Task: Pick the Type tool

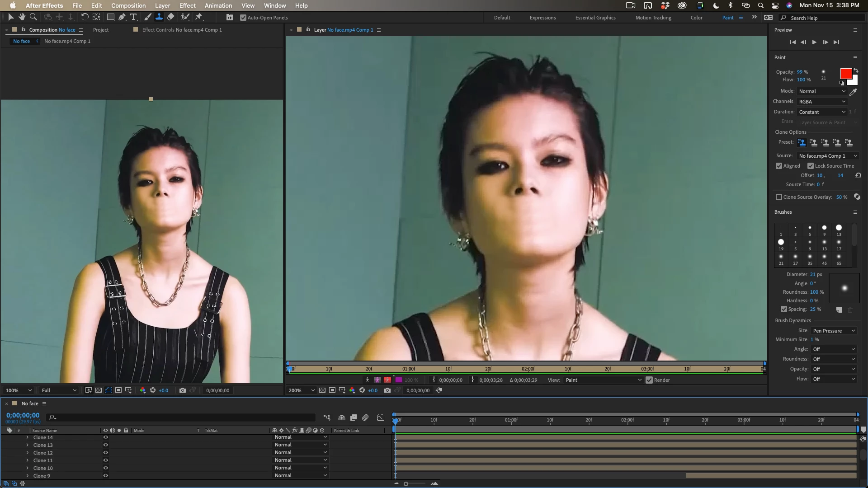Action: coord(133,17)
